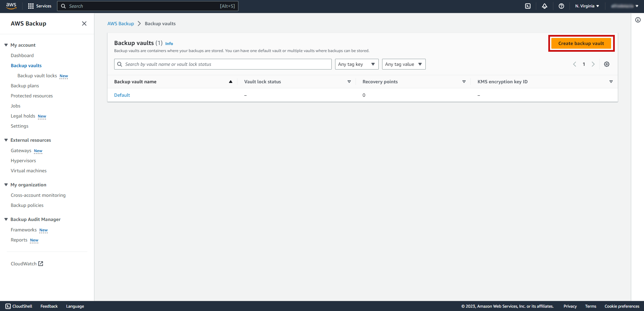Go to next page of vaults
This screenshot has height=311, width=644.
point(593,64)
